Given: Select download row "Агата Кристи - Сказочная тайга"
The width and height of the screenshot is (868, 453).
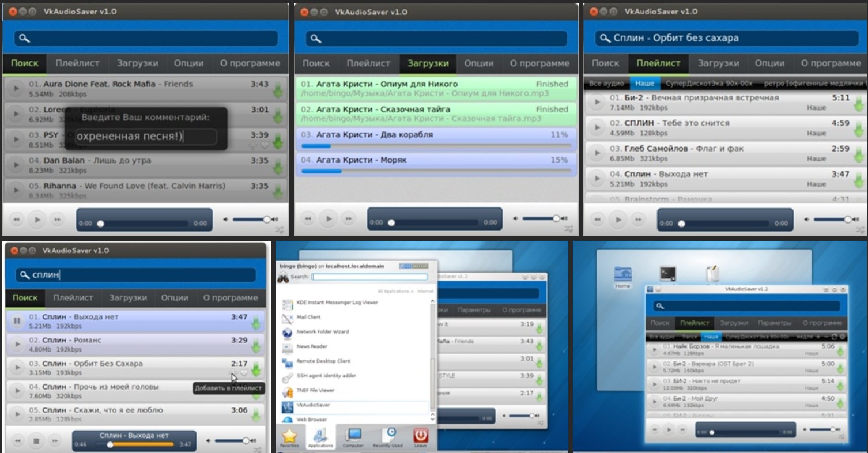Looking at the screenshot, I should point(436,114).
